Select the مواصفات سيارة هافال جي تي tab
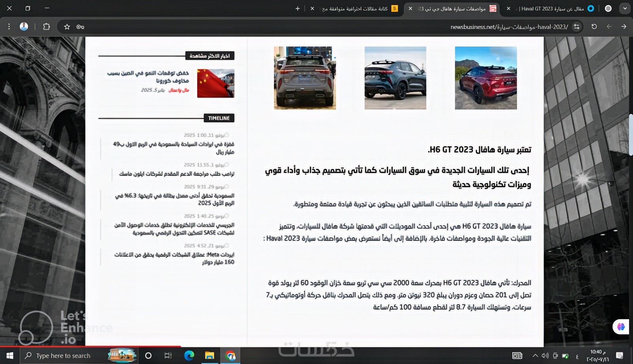Image resolution: width=633 pixels, height=364 pixels. coord(451,8)
